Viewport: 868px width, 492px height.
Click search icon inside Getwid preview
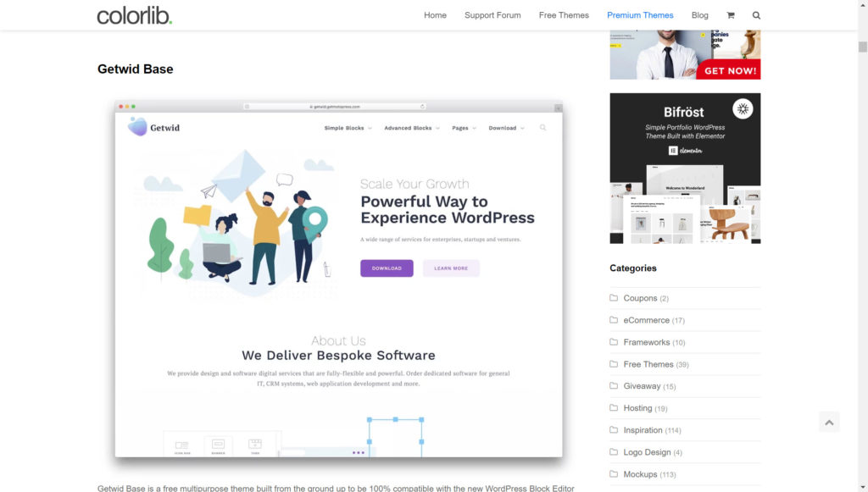(543, 128)
